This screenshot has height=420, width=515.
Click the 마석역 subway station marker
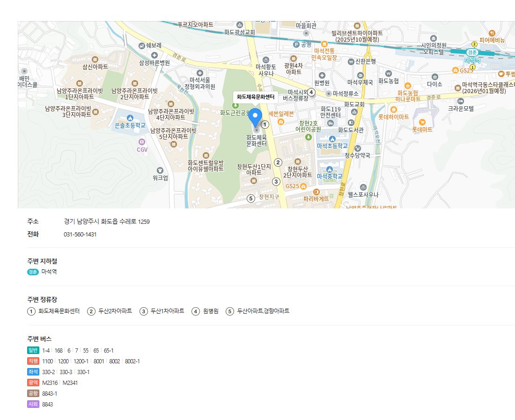tap(473, 53)
